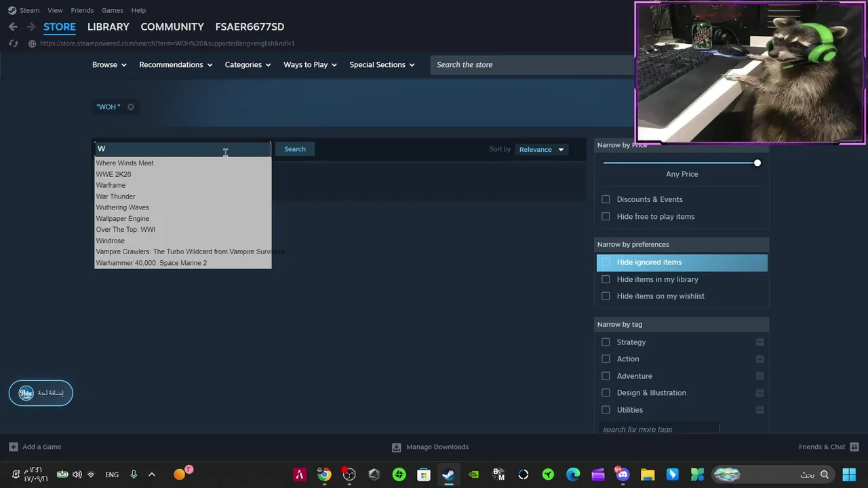This screenshot has width=868, height=488.
Task: Exclude the Utilities tag with the minus icon
Action: pyautogui.click(x=759, y=410)
